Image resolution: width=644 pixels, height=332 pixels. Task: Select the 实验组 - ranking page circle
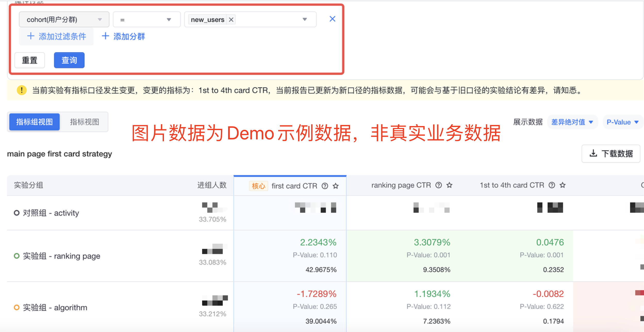[x=16, y=256]
